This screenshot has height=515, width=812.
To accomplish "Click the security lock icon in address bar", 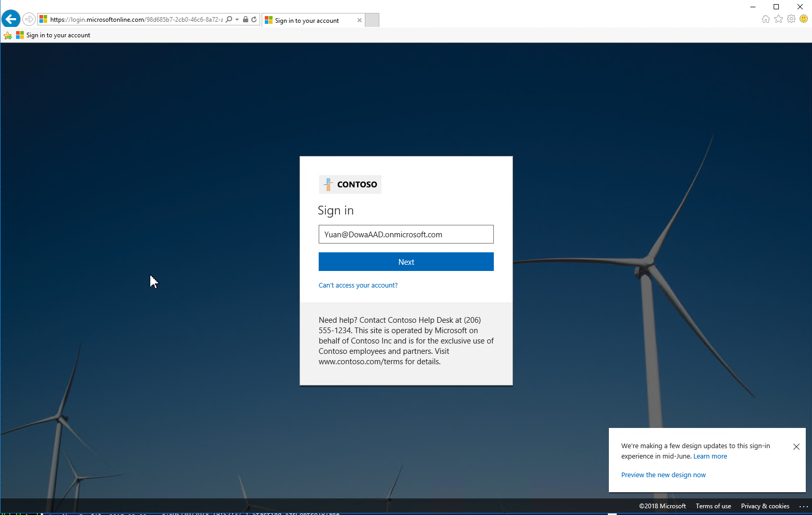I will [246, 19].
